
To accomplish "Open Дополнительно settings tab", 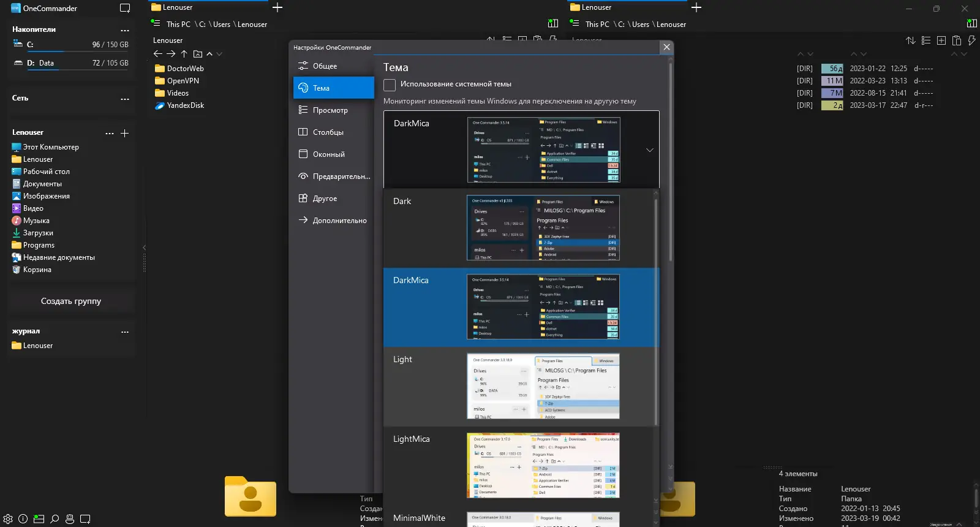I will click(x=334, y=221).
